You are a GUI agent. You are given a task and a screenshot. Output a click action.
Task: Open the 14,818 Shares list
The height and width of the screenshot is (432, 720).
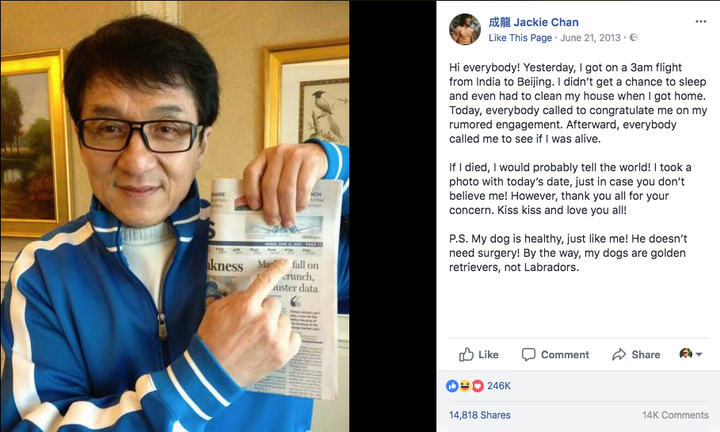tap(479, 415)
